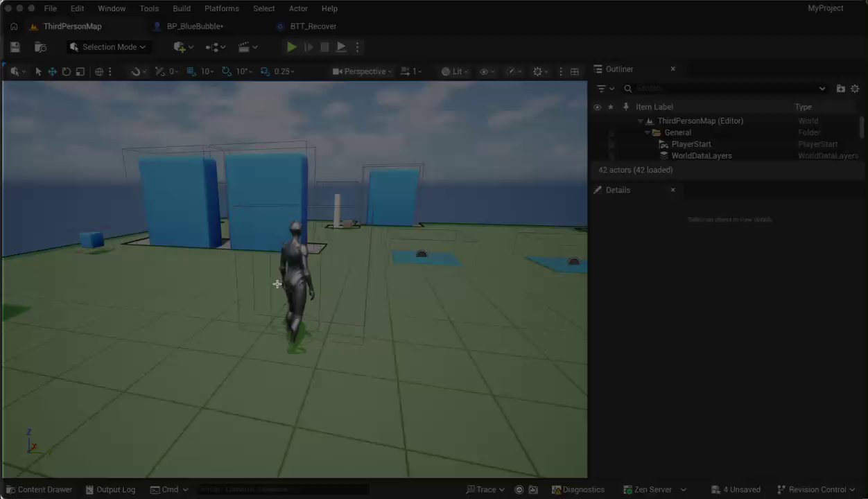
Task: Open the Outliner settings gear
Action: pyautogui.click(x=855, y=89)
